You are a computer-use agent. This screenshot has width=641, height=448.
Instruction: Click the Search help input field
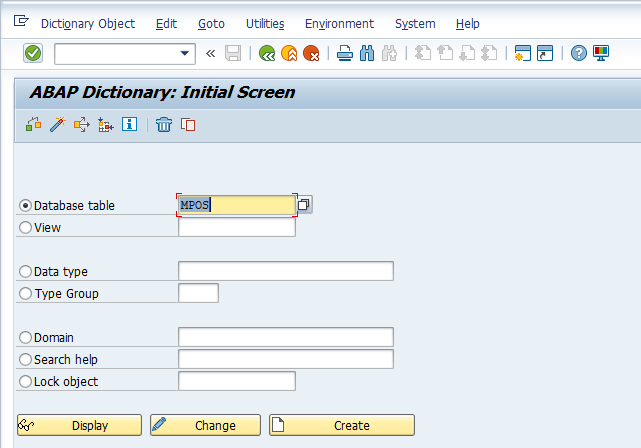click(286, 359)
